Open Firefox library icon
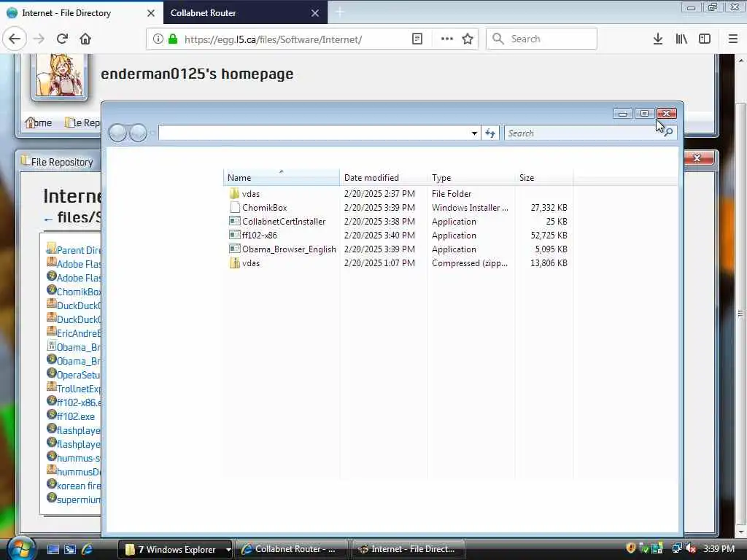The image size is (747, 560). click(x=681, y=39)
